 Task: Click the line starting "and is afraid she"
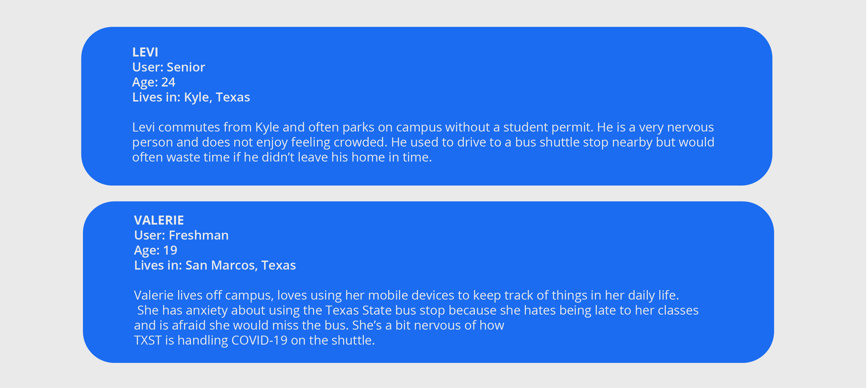pyautogui.click(x=319, y=325)
